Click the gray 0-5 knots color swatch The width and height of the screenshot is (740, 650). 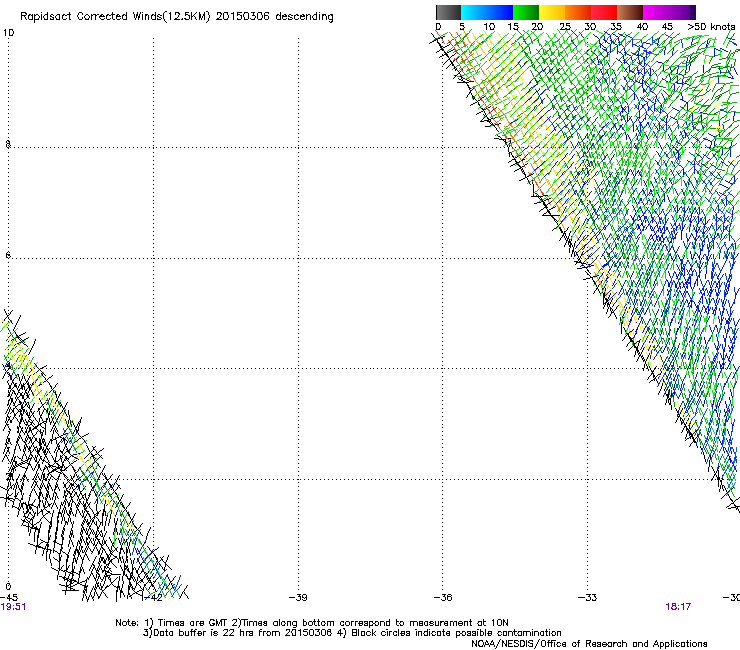[x=448, y=12]
